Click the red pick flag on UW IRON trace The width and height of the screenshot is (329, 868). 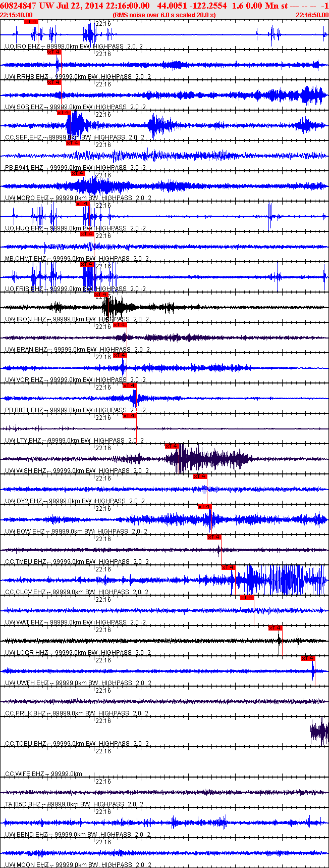coord(101,294)
